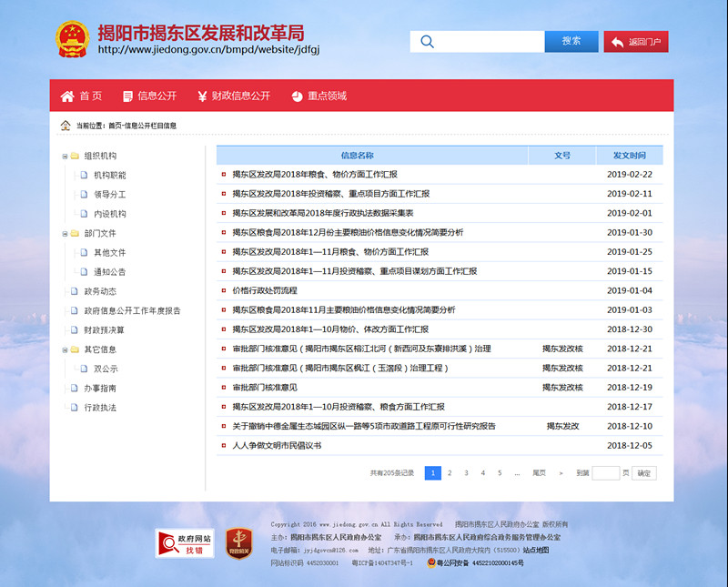This screenshot has height=587, width=728.
Task: Click the 粤公网安备 44522102000145号 link
Action: tap(480, 562)
